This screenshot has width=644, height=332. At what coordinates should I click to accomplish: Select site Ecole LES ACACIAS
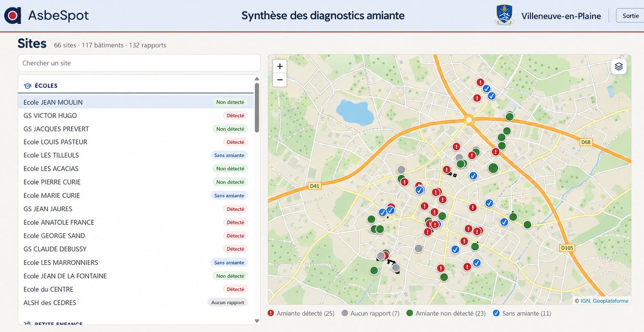(136, 168)
